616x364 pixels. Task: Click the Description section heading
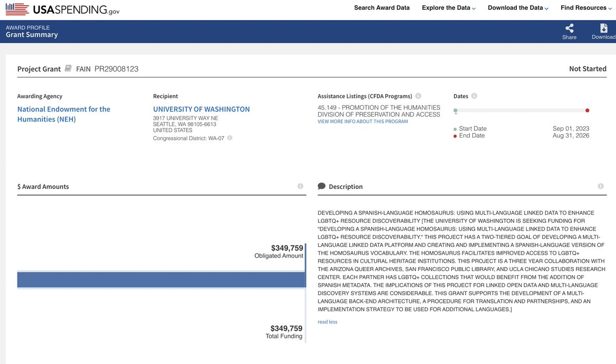pyautogui.click(x=345, y=186)
